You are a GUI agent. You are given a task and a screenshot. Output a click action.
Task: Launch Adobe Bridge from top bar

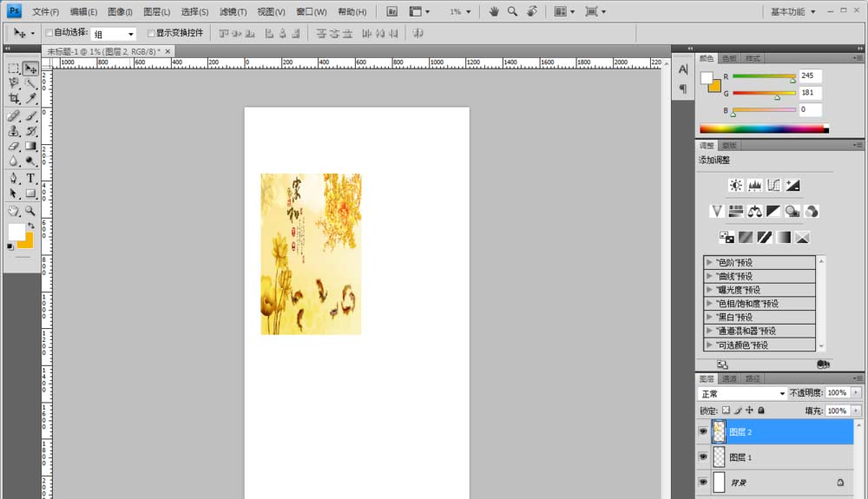coord(392,11)
